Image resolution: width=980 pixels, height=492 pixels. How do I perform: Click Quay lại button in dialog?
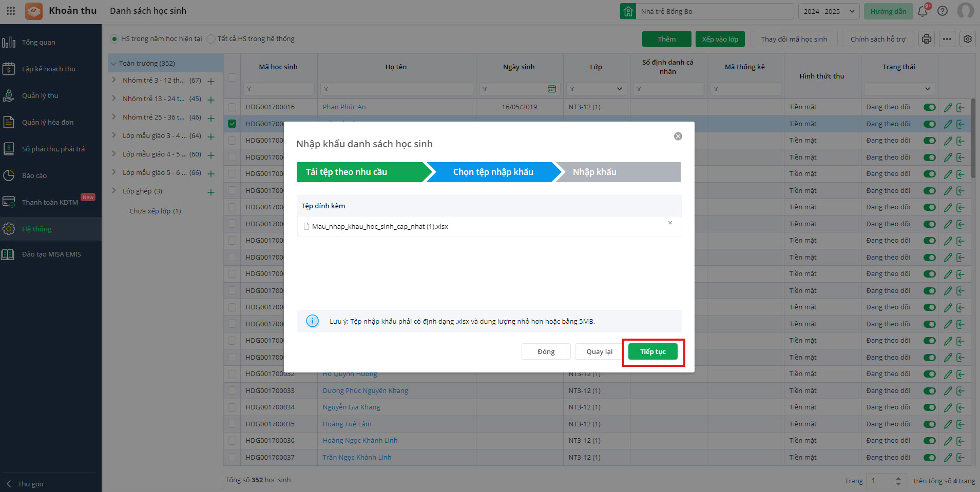[x=599, y=351]
